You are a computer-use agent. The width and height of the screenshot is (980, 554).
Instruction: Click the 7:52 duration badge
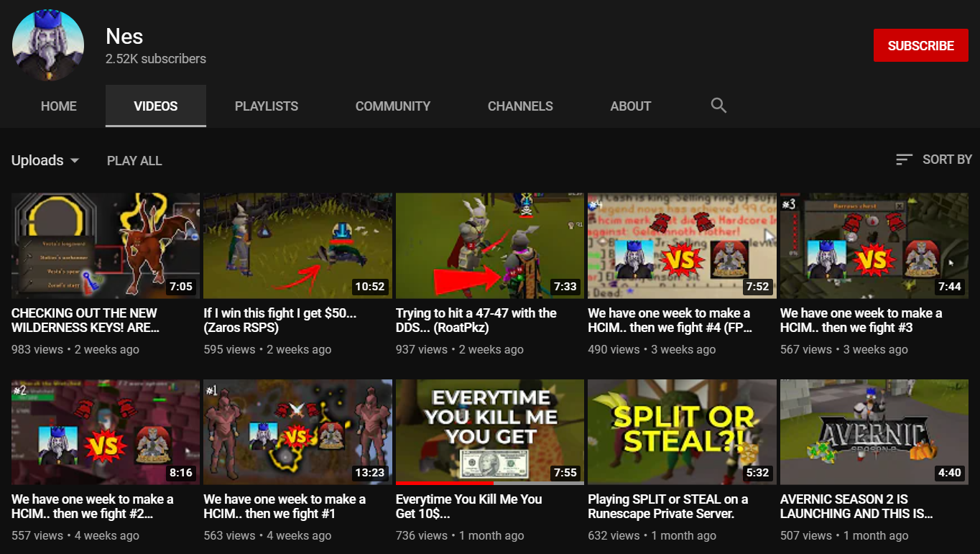pos(757,287)
